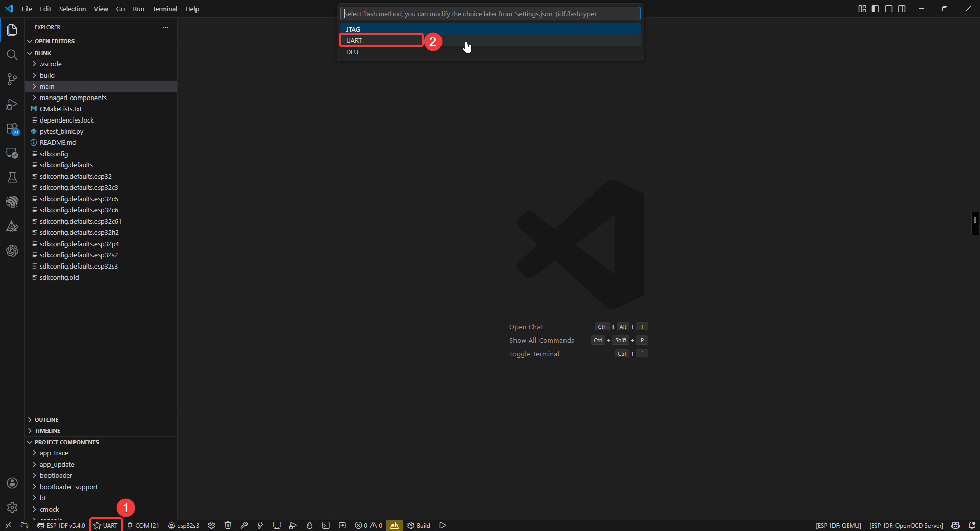Click the esp32s3 target selector

(184, 525)
